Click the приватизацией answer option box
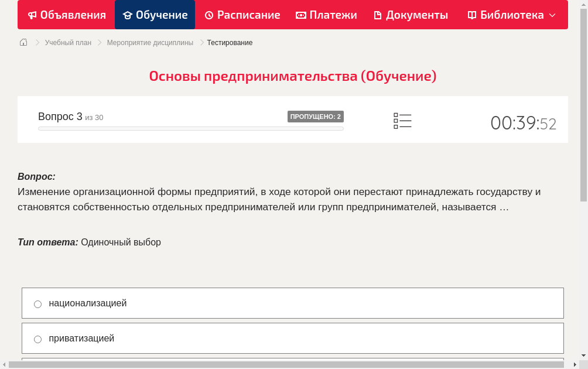588x369 pixels. [293, 338]
